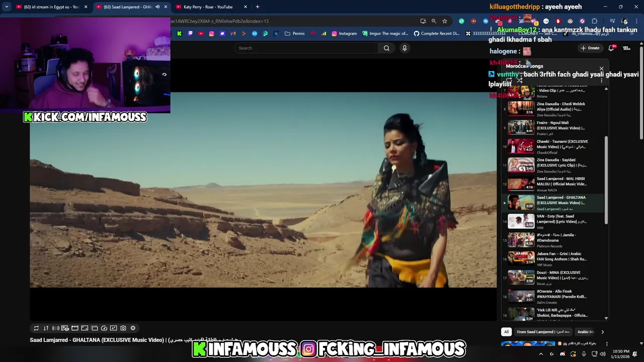Open the enhancer settings gear icon
Image resolution: width=644 pixels, height=362 pixels.
coord(133,328)
